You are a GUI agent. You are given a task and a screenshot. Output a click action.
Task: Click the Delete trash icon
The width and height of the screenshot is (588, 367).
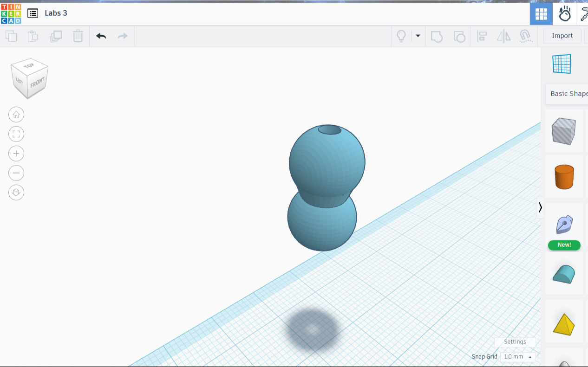[78, 36]
